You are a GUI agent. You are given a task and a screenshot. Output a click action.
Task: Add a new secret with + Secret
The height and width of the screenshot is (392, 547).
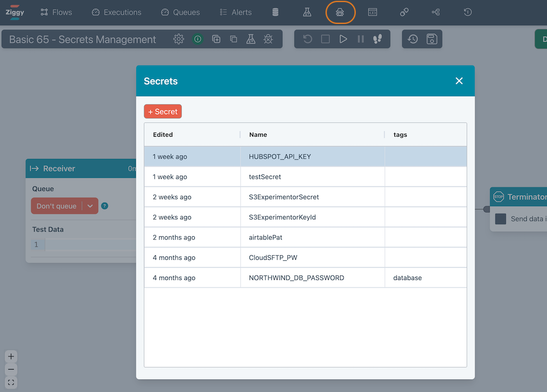tap(162, 112)
